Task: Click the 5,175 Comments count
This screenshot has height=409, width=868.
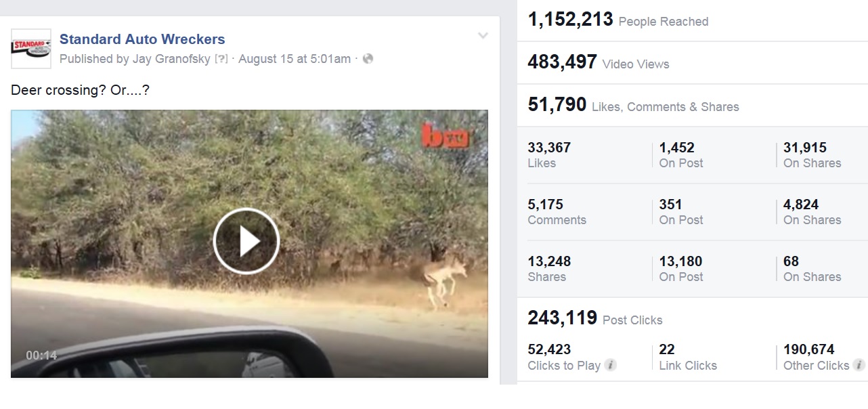Action: [546, 204]
